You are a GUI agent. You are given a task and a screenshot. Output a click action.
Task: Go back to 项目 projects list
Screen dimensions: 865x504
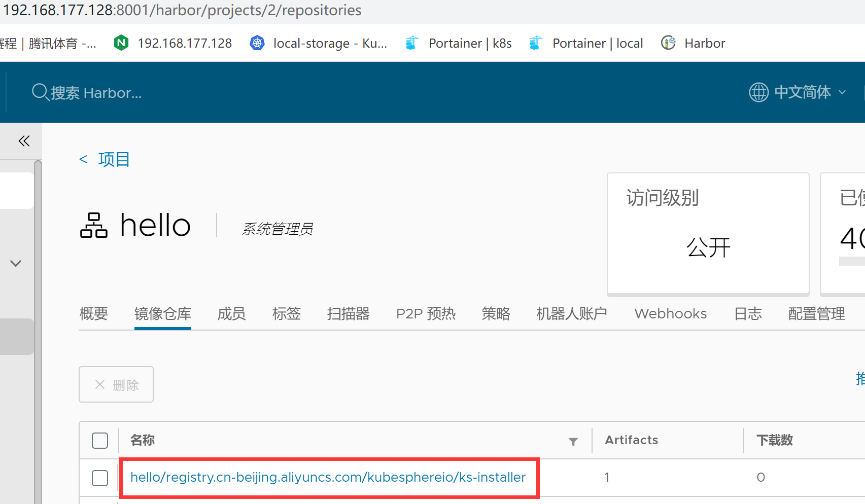(114, 160)
